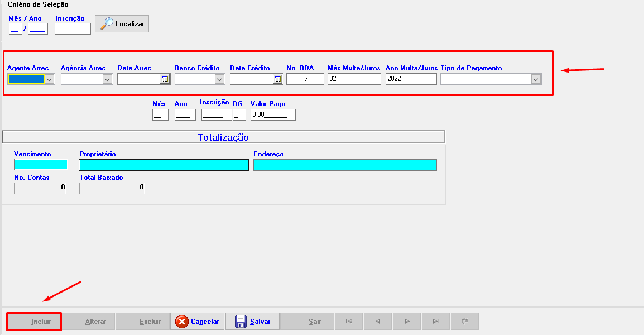Expand the Banco Crédito combo box

click(x=219, y=79)
